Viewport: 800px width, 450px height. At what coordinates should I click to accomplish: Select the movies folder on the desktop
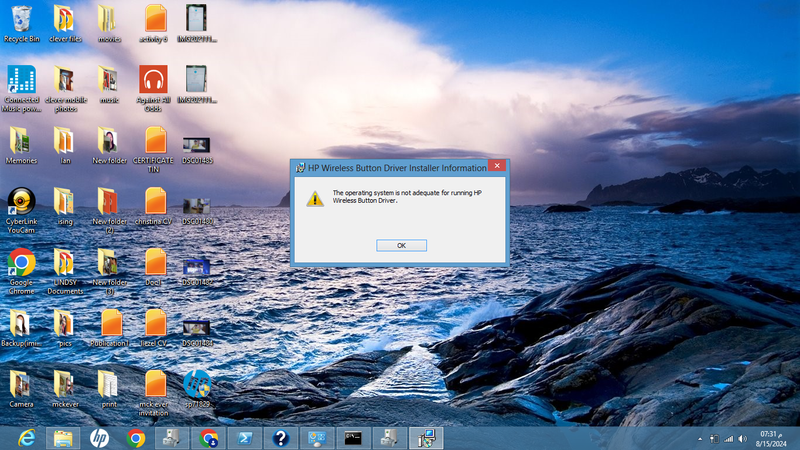[x=109, y=23]
